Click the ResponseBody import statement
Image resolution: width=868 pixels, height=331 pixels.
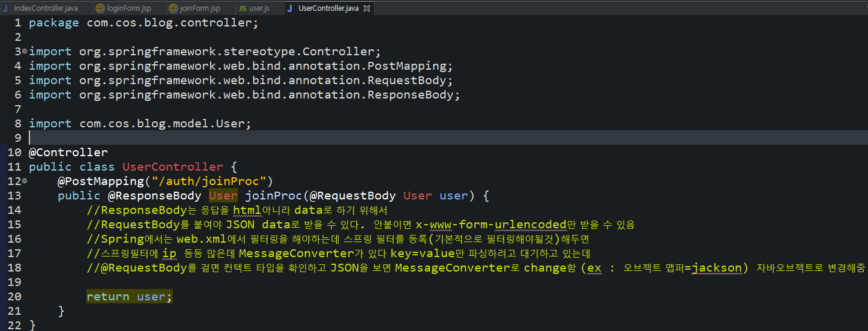pyautogui.click(x=244, y=95)
